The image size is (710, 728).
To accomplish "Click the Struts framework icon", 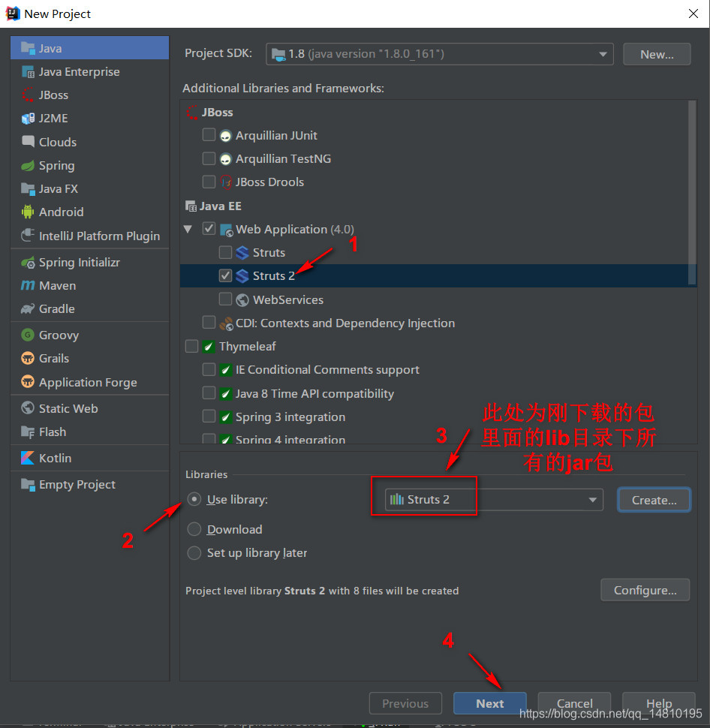I will 242,253.
